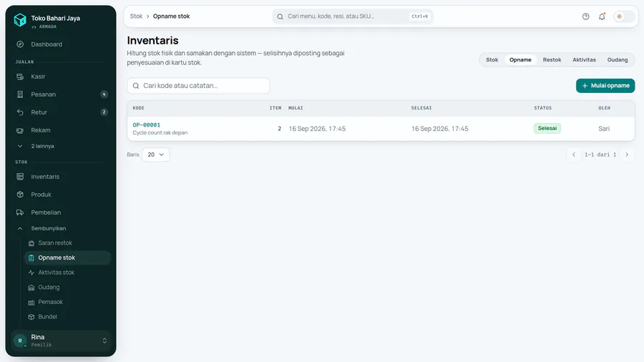The width and height of the screenshot is (644, 362).
Task: Focus the 'Cari kode atau catatan' search box
Action: [x=198, y=86]
